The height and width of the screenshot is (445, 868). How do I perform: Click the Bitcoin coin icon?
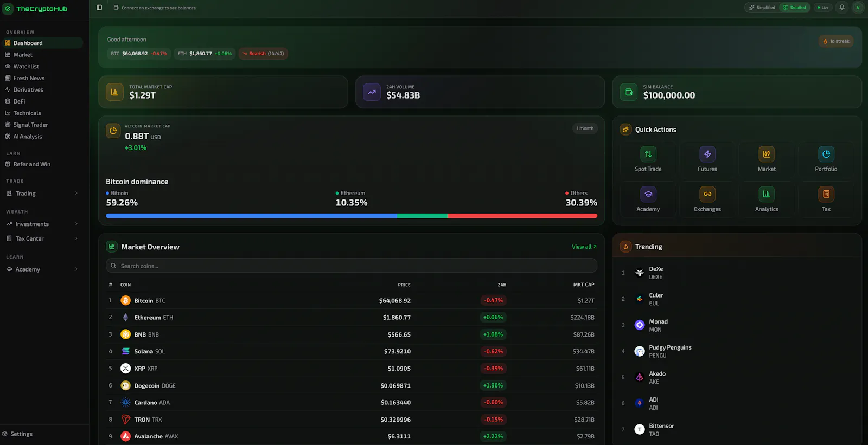(125, 300)
